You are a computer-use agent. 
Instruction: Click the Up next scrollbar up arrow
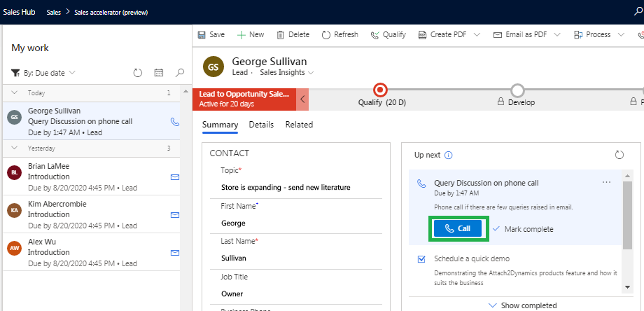pyautogui.click(x=627, y=176)
